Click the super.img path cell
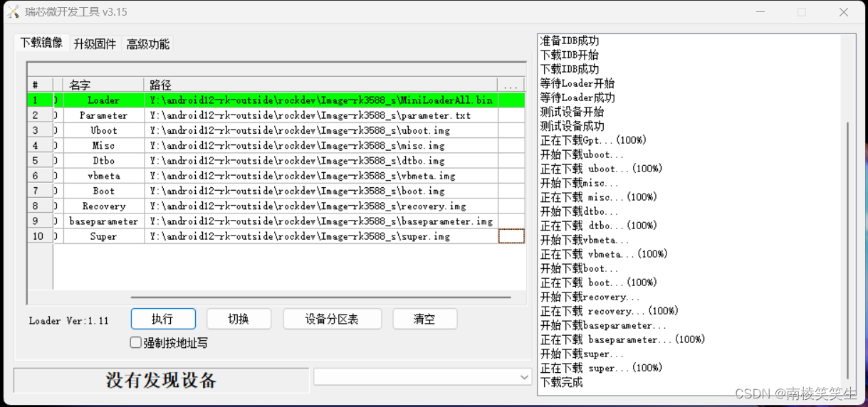Screen dimensions: 868x407 coord(321,236)
